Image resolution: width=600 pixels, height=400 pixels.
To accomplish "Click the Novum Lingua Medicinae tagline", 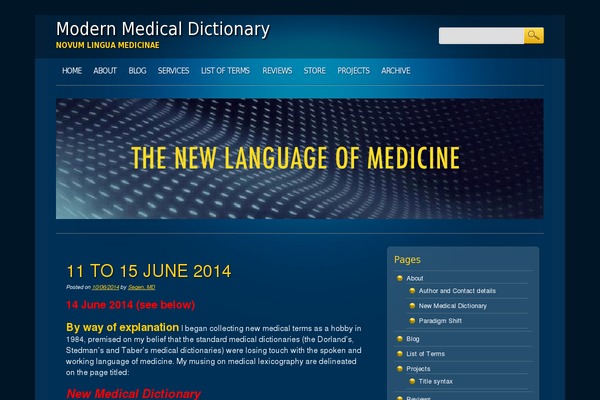I will [108, 45].
